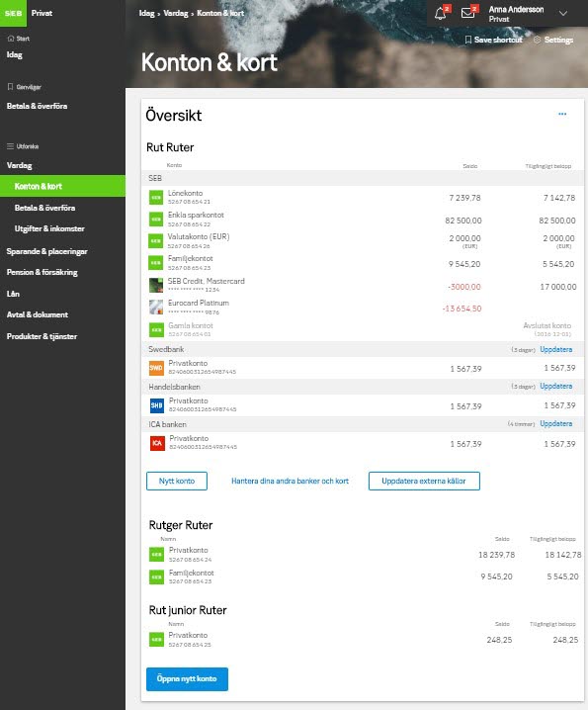Click the Lönekonto SEB account icon
Image resolution: width=588 pixels, height=710 pixels.
pos(156,198)
